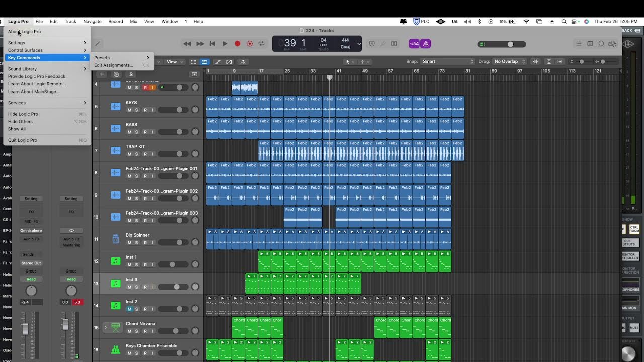The height and width of the screenshot is (362, 644).
Task: Solo the BASS track
Action: [x=136, y=132]
